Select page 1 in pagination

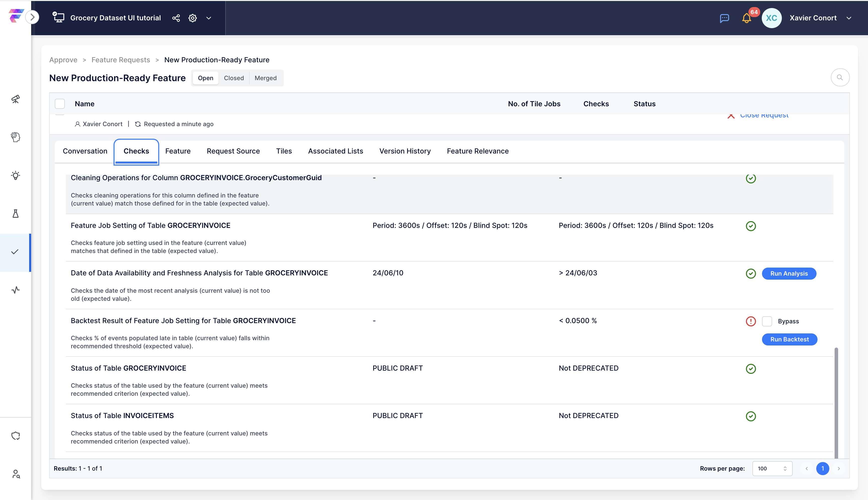(x=823, y=468)
